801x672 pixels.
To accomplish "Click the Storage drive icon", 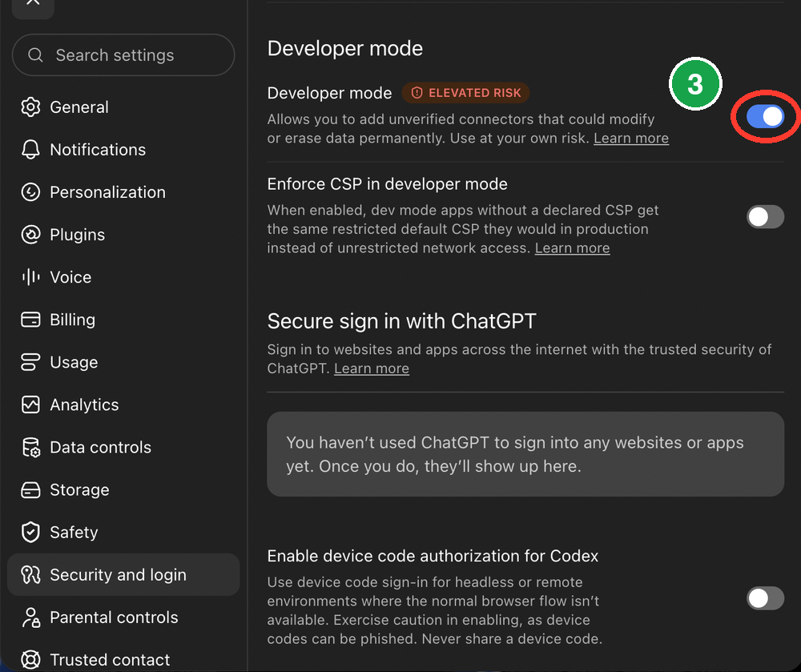I will click(30, 489).
